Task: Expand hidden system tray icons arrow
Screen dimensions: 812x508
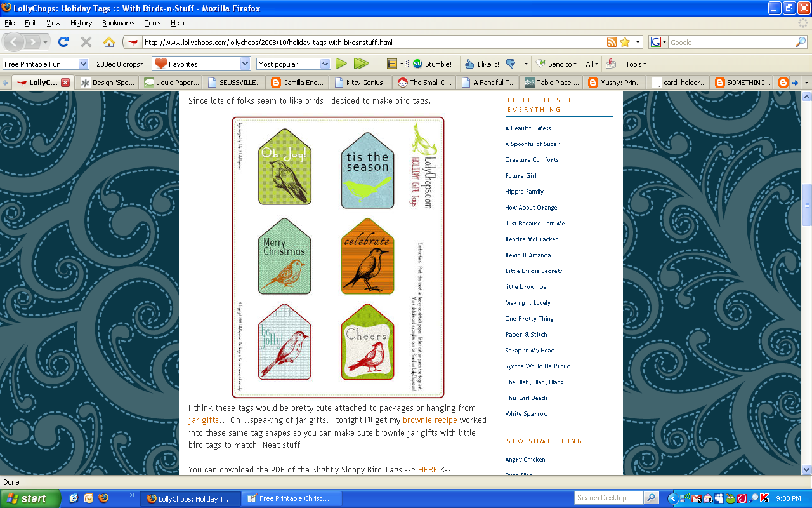Action: (674, 498)
